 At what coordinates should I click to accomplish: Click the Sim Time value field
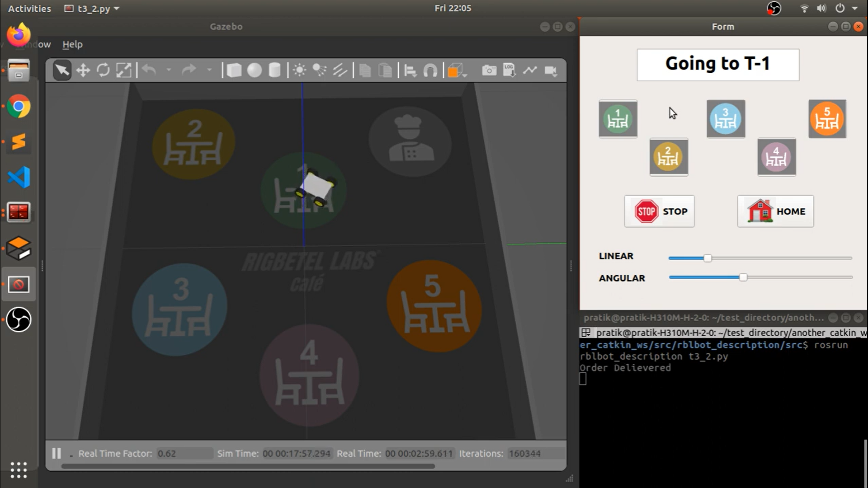(x=297, y=453)
